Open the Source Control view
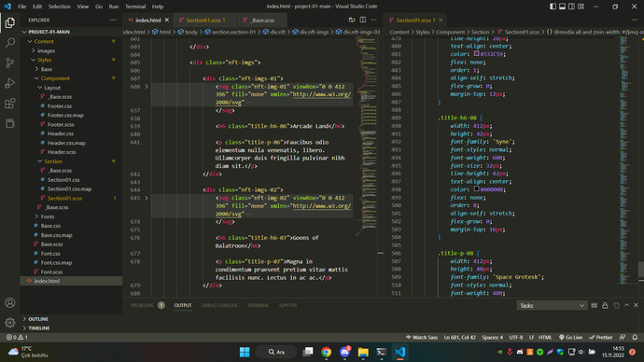644x362 pixels. (x=10, y=63)
